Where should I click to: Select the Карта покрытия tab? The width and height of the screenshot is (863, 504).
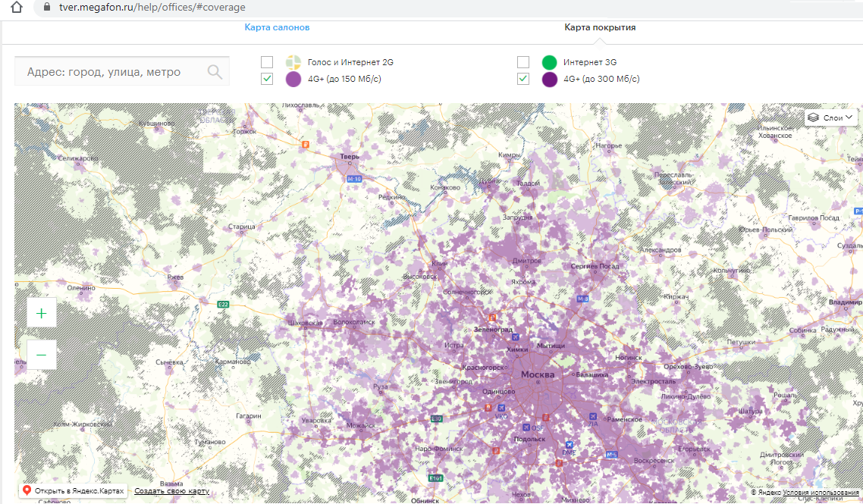(x=600, y=27)
